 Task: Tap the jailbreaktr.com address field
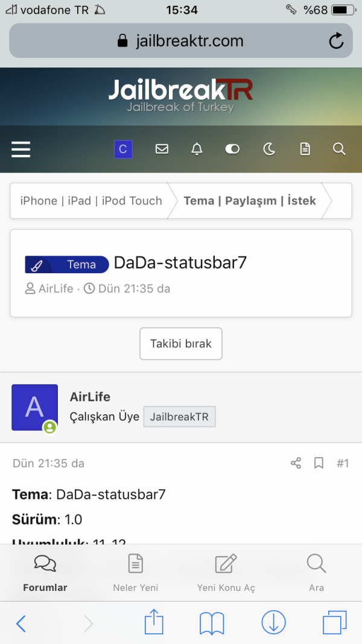click(x=181, y=40)
